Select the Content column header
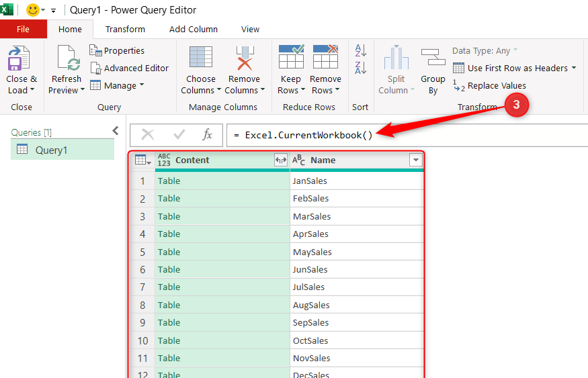 coord(222,160)
